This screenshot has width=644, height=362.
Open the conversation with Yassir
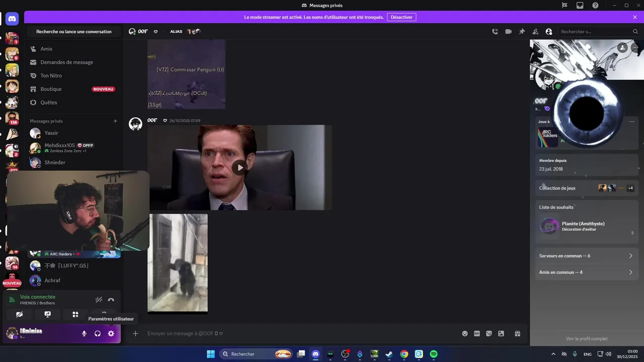(x=74, y=133)
